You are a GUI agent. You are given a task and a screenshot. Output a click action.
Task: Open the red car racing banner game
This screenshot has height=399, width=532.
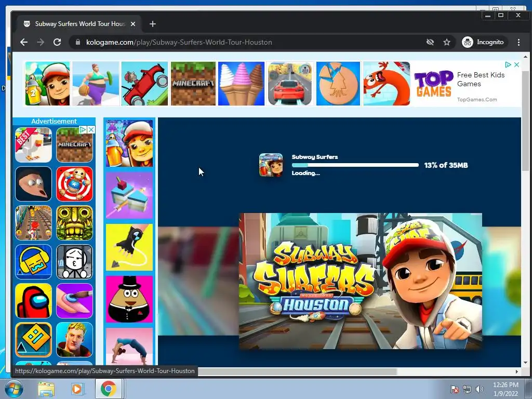[x=290, y=84]
